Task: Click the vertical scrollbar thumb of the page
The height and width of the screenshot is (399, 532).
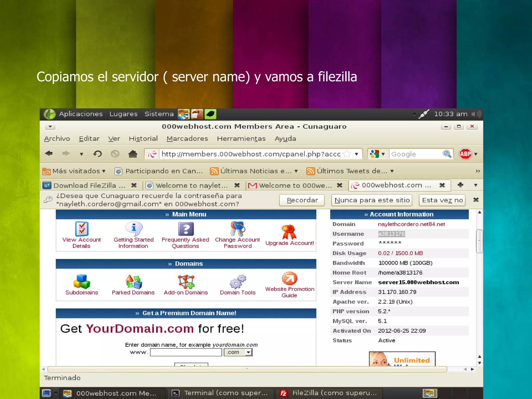Action: (x=479, y=241)
